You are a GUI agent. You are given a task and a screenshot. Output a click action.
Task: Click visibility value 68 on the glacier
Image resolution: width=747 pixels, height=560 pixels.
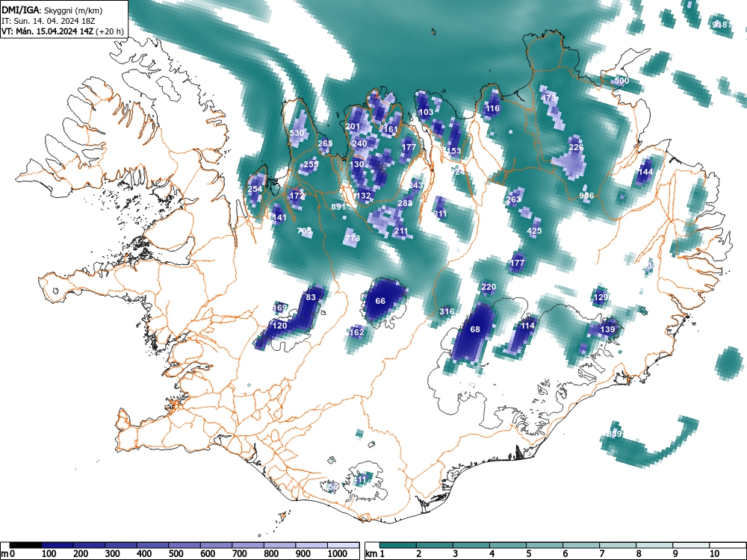[475, 329]
